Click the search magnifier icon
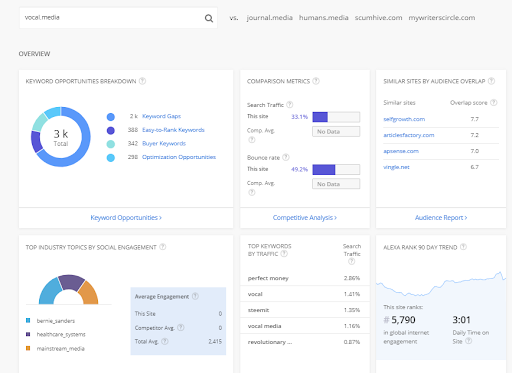The width and height of the screenshot is (512, 373). click(209, 18)
